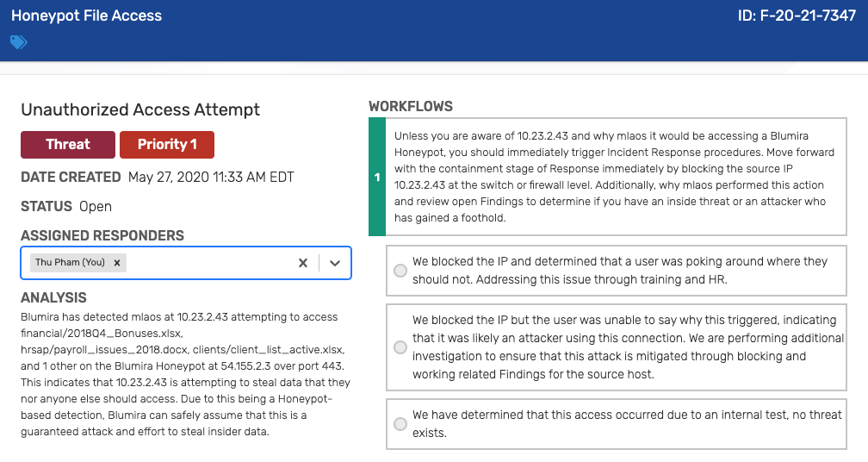
Task: Click the workflow step 1 green marker
Action: tap(377, 178)
